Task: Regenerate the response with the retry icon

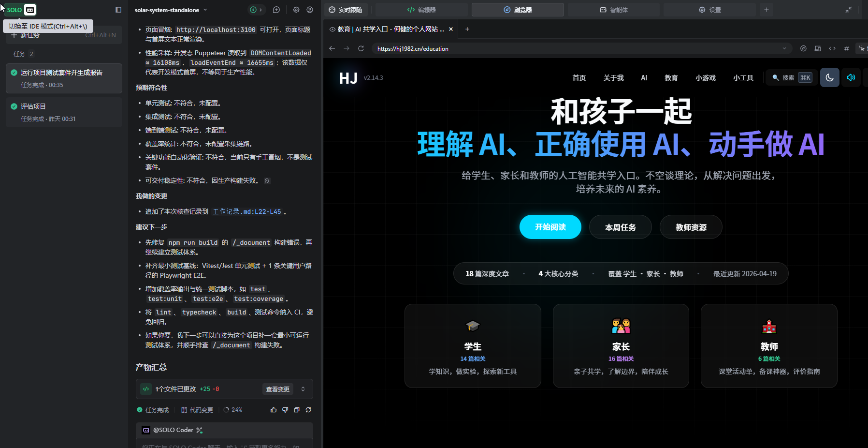Action: pyautogui.click(x=308, y=410)
